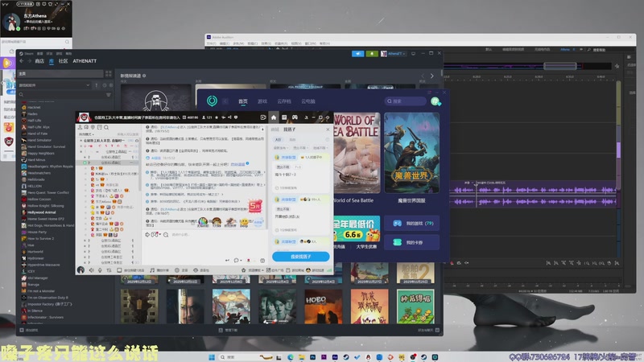The width and height of the screenshot is (644, 362).
Task: Click the WeGame search field
Action: [x=406, y=101]
